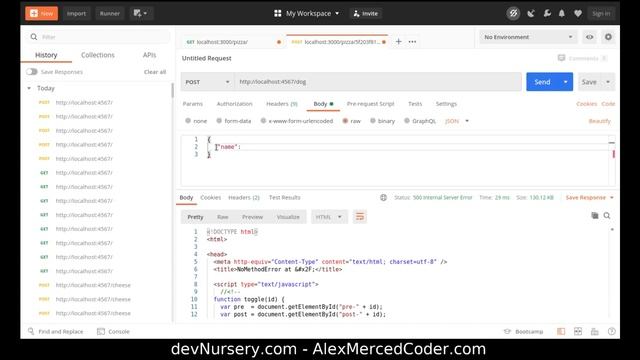This screenshot has height=360, width=640.
Task: Click the New button
Action: click(x=41, y=13)
